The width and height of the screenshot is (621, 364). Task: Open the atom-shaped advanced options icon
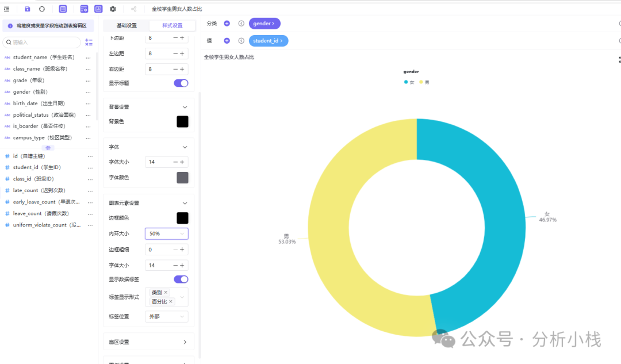tap(113, 9)
